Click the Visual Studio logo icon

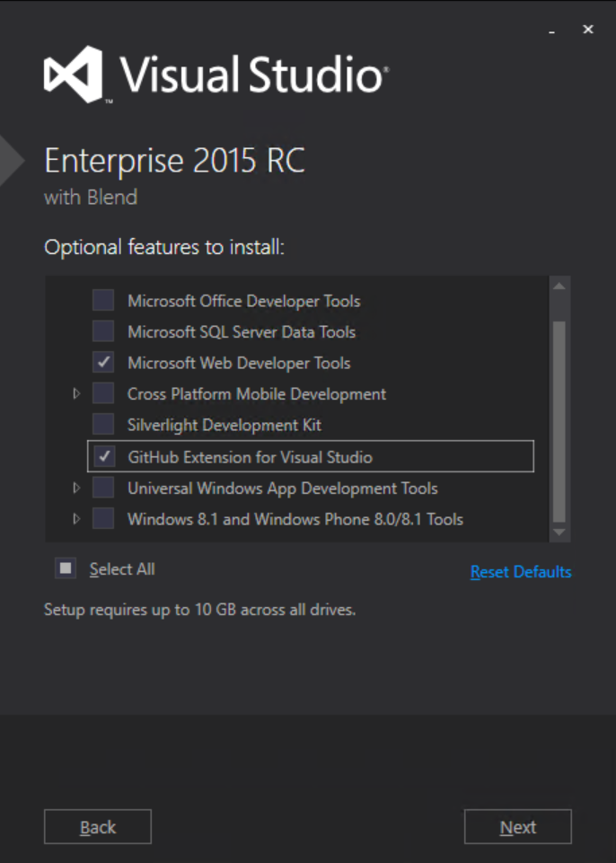coord(74,75)
